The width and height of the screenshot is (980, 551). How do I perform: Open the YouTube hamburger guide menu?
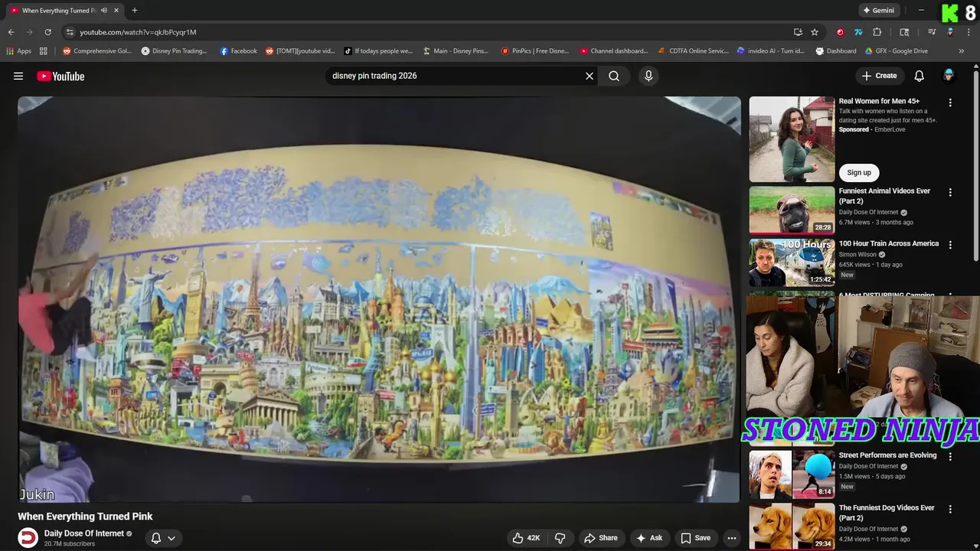18,76
